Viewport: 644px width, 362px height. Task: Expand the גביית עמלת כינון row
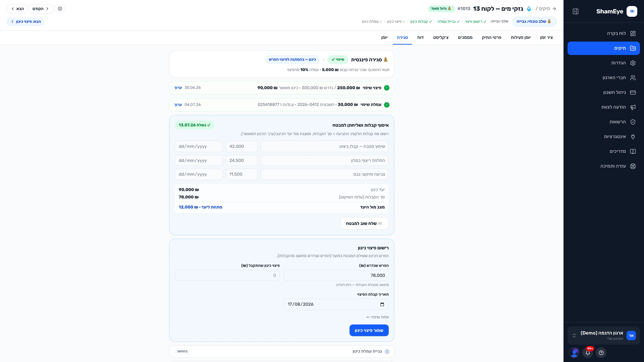coord(282,351)
